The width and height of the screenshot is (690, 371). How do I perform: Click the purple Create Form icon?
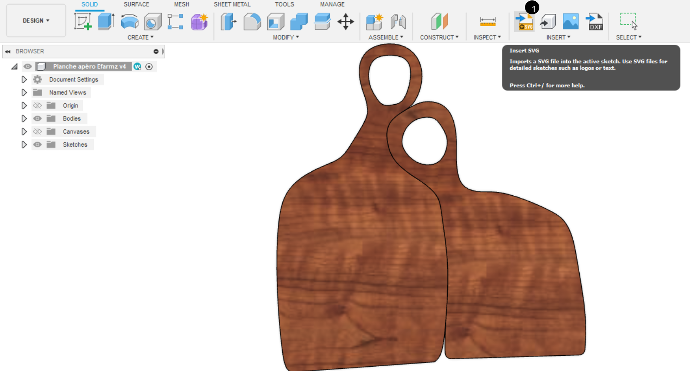(199, 21)
